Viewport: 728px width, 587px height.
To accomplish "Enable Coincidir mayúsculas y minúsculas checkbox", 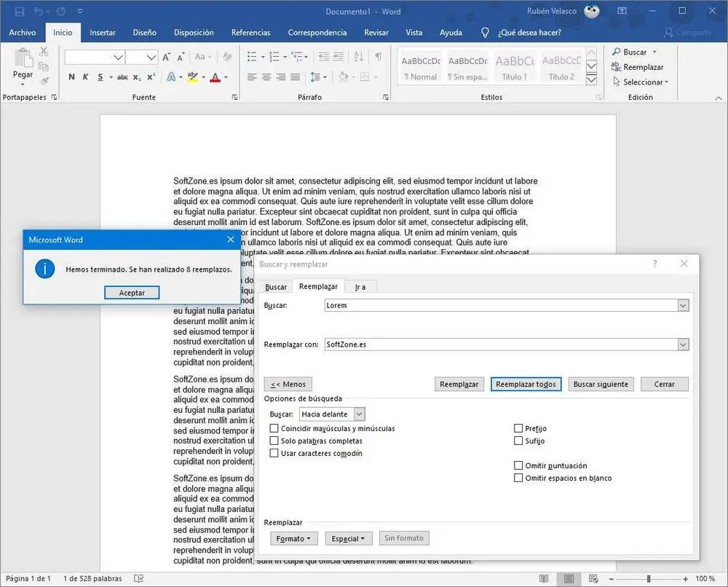I will pos(274,428).
